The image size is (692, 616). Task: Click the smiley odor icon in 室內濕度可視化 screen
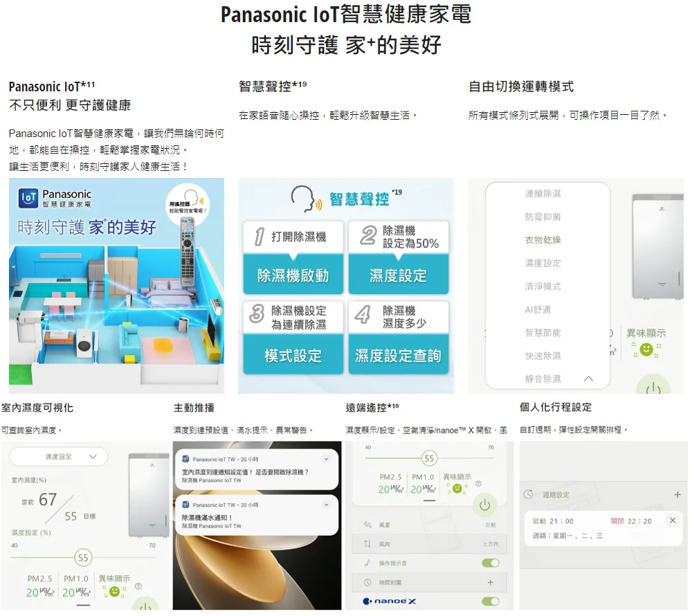tap(114, 591)
